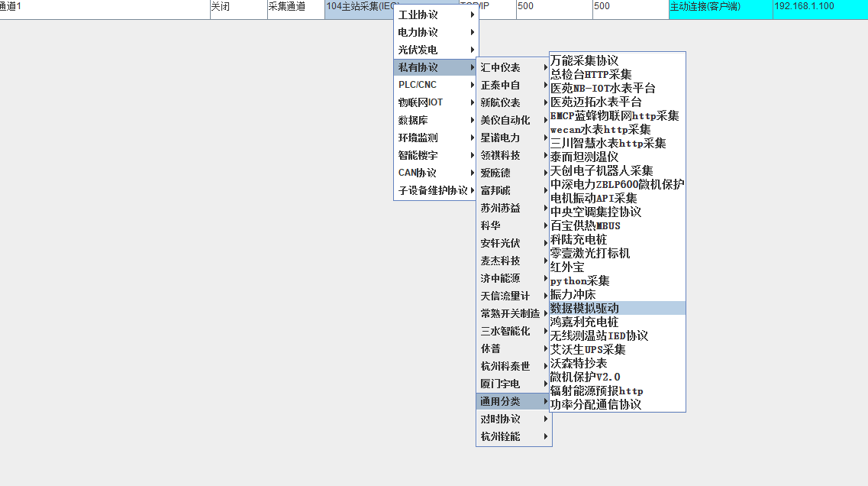Pick 三川智慧水表http采集 entry

618,143
